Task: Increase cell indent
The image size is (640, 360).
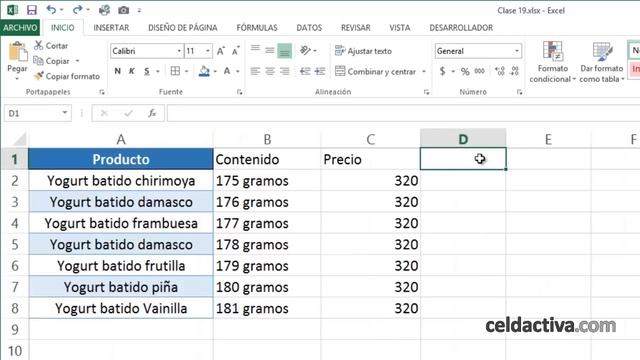Action: [320, 71]
